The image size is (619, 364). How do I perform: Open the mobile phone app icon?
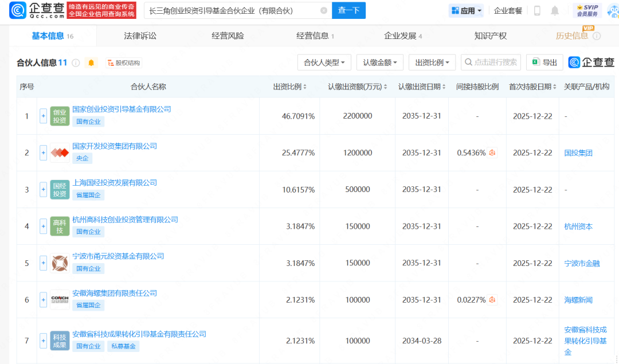tap(537, 10)
